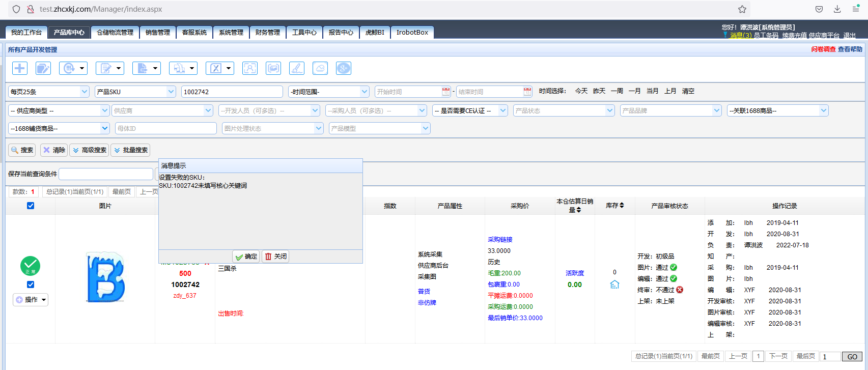Click the green normal status checkmark icon
The image size is (868, 370).
pos(31,266)
